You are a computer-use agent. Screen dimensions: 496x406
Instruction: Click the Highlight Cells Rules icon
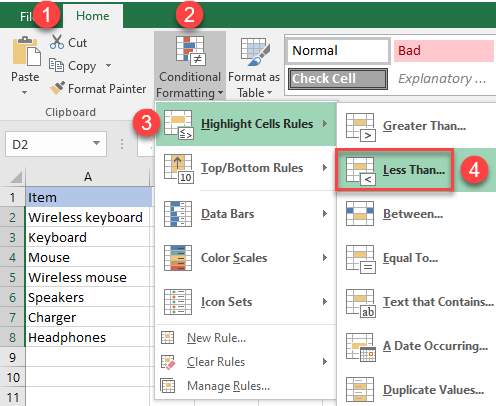click(179, 124)
